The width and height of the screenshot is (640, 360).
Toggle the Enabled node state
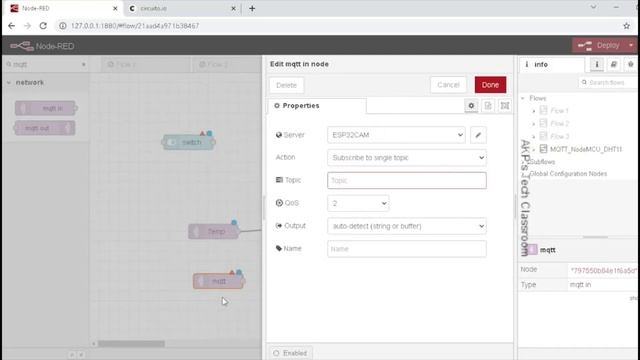[291, 353]
